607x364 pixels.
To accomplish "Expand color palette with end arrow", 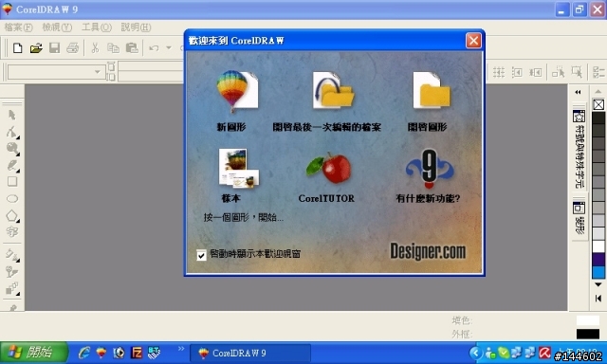I will (598, 299).
